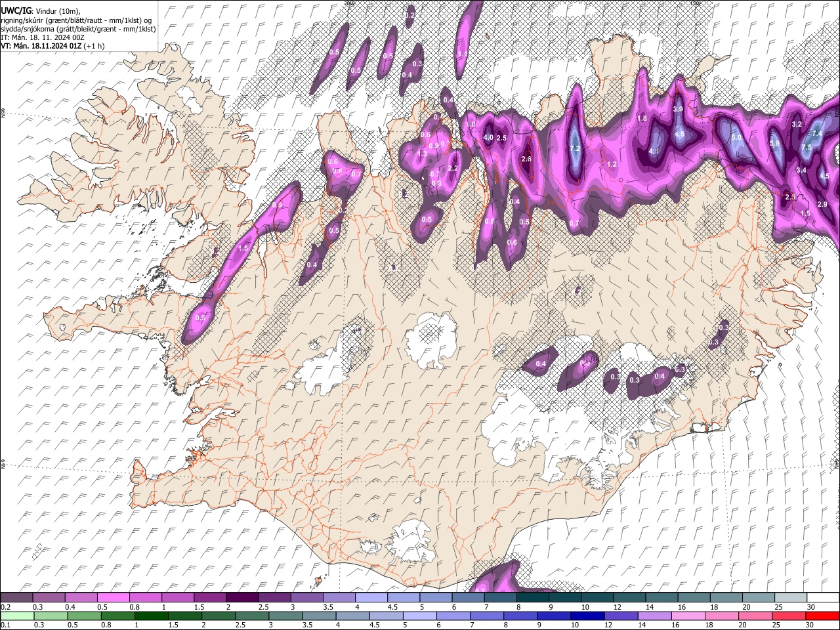
Task: Click the pale green lower swatch at 0.1
Action: [18, 616]
